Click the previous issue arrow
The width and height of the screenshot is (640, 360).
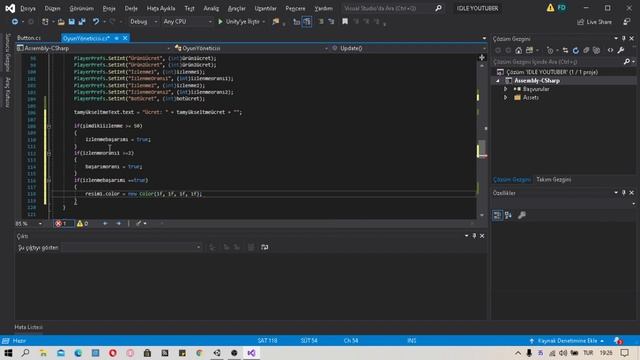105,223
